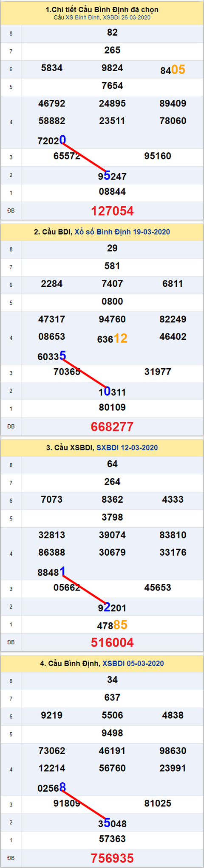
Task: Click first prize number 47885
Action: 112,625
